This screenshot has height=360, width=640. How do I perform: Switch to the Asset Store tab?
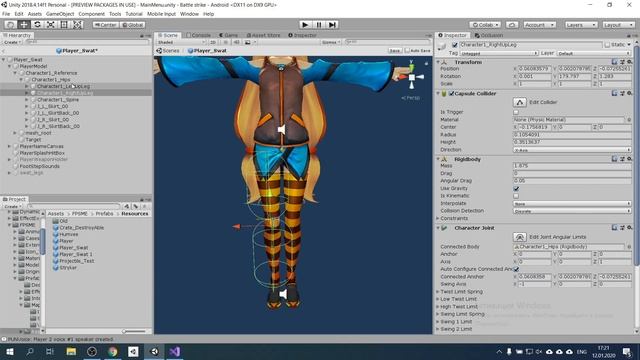[264, 36]
